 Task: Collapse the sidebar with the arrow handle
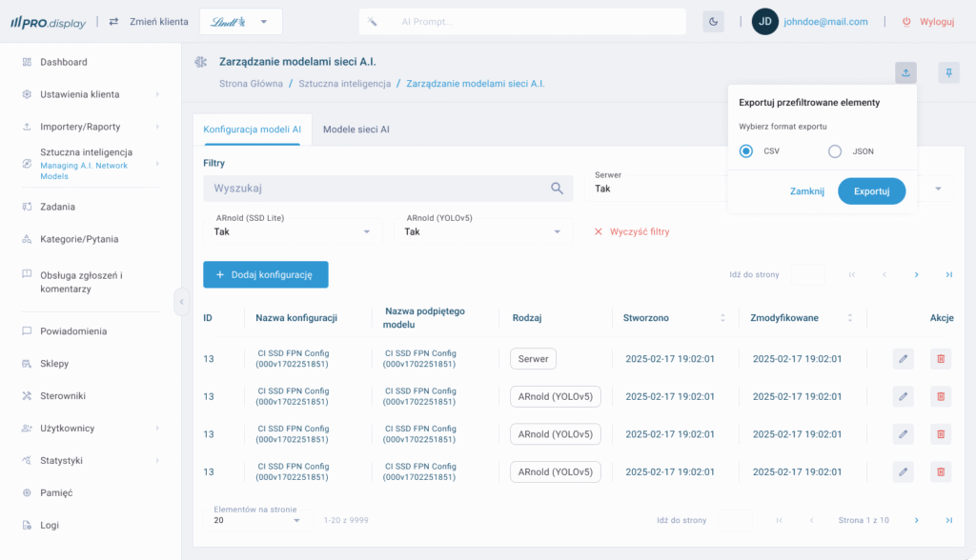coord(181,302)
